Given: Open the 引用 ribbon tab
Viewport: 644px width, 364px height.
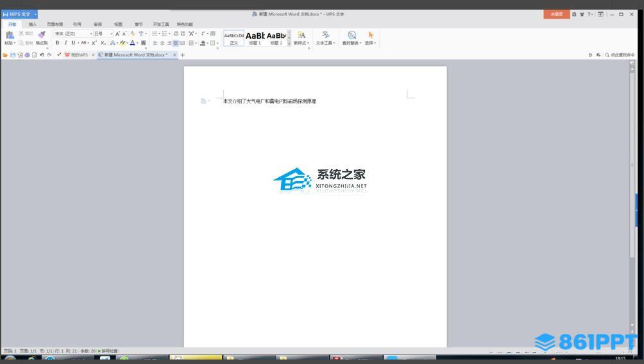Looking at the screenshot, I should (x=77, y=24).
